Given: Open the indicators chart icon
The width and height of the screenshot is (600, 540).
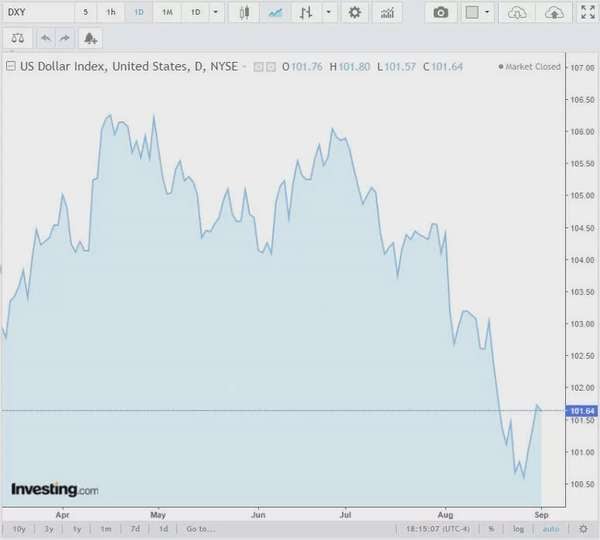Looking at the screenshot, I should [387, 13].
